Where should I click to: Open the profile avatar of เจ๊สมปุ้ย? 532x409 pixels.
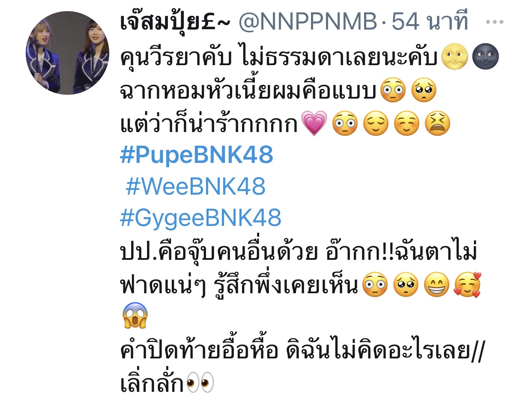[68, 53]
